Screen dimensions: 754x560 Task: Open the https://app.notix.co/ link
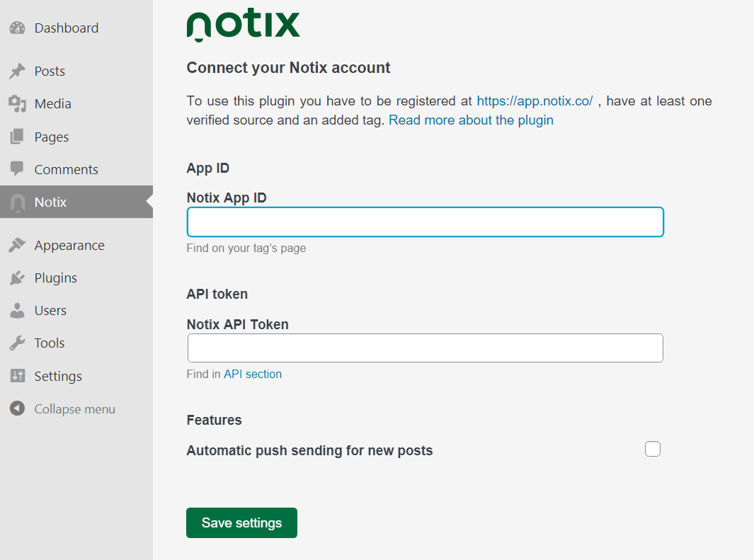click(535, 101)
